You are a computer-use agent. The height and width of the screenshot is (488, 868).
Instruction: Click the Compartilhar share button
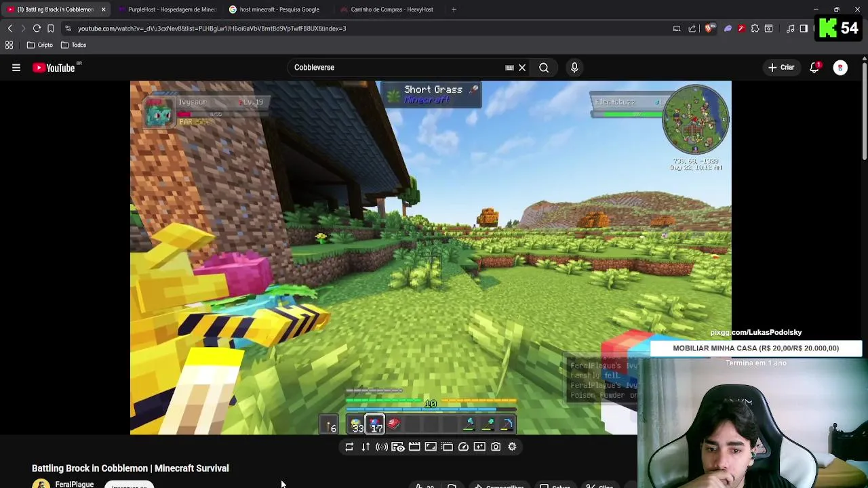(499, 485)
